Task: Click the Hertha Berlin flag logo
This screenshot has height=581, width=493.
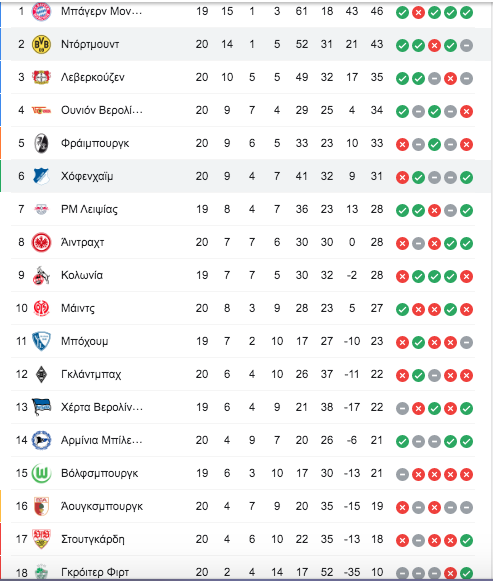Action: (x=41, y=407)
